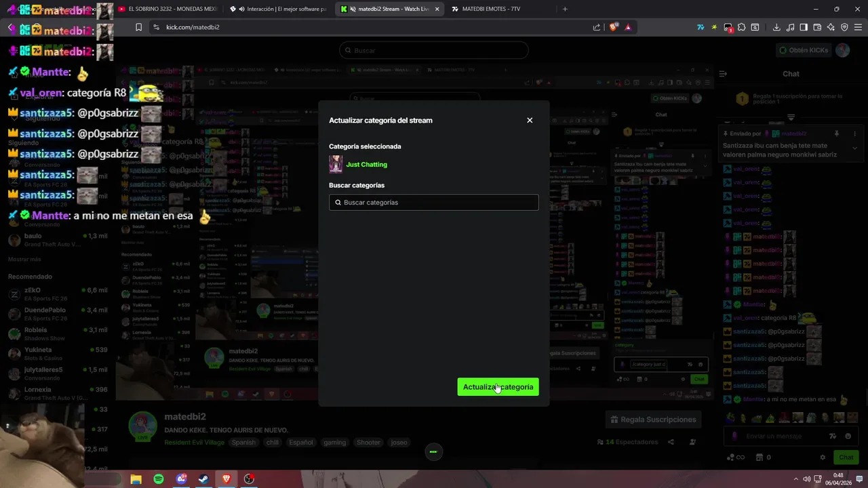Open the Yukineta recommended channel
The image size is (868, 488).
(57, 354)
